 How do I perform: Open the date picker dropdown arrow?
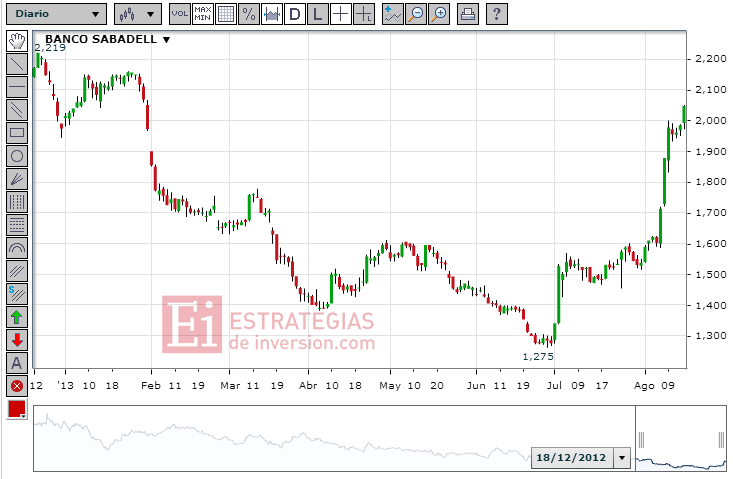(622, 458)
